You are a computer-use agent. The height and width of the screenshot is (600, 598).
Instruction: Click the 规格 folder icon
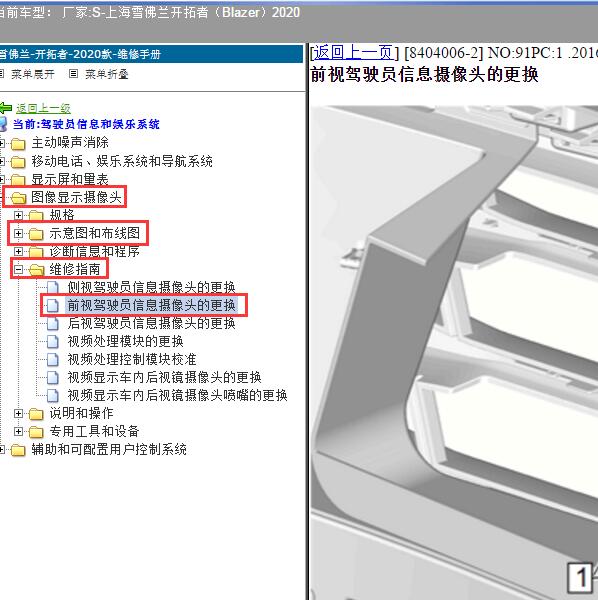tap(36, 215)
